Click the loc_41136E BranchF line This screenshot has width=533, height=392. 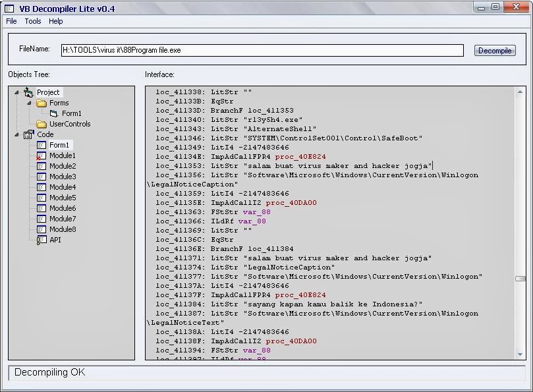[225, 249]
